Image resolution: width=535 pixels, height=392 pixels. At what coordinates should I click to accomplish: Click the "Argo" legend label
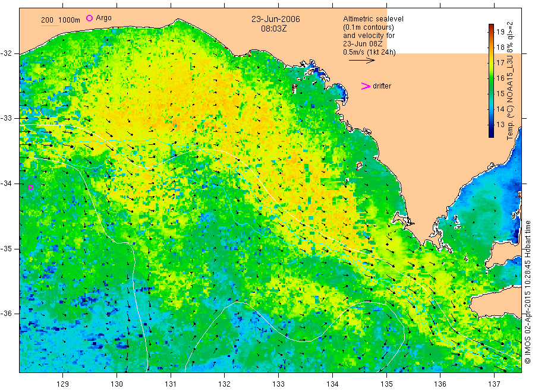pos(103,18)
